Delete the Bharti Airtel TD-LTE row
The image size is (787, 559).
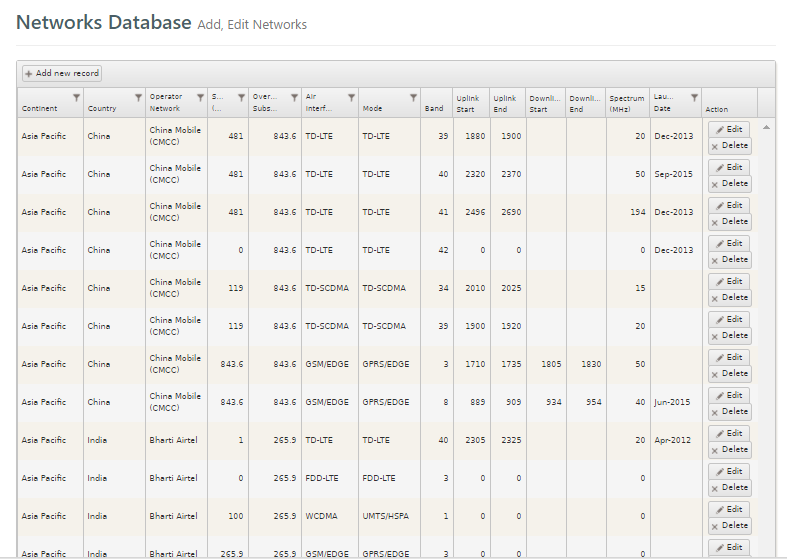point(730,450)
